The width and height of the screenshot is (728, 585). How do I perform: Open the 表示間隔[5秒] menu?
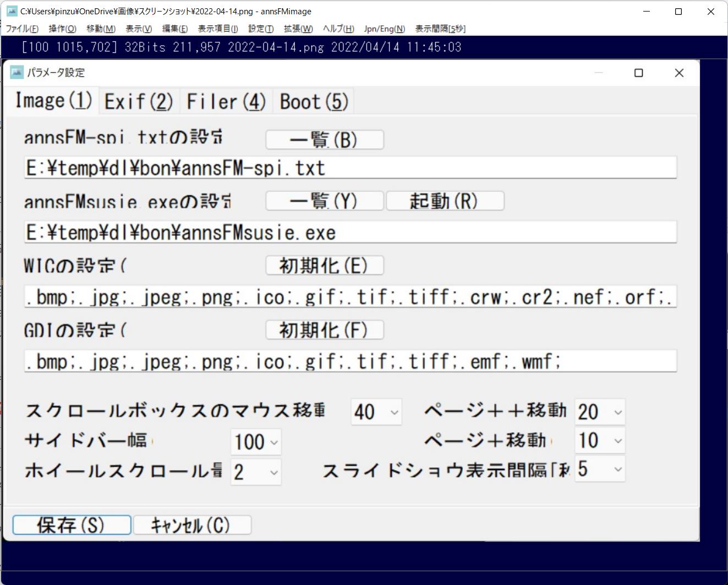(440, 29)
